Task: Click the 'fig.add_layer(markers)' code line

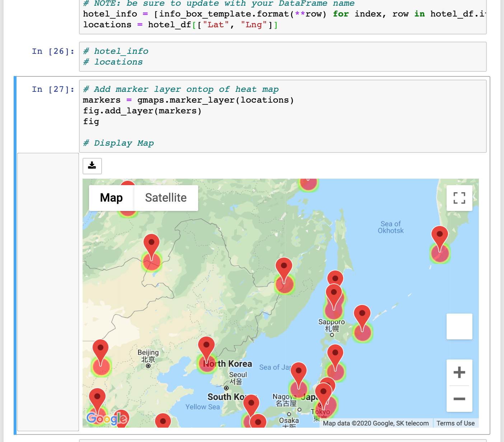Action: [143, 111]
